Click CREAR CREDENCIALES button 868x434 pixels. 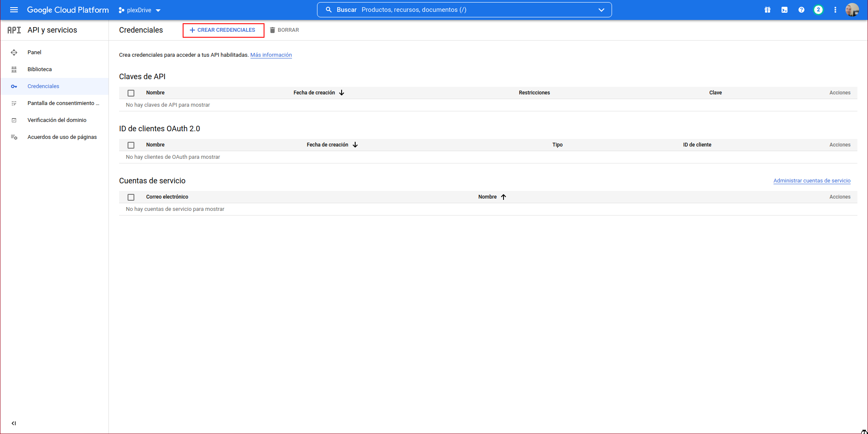click(223, 30)
